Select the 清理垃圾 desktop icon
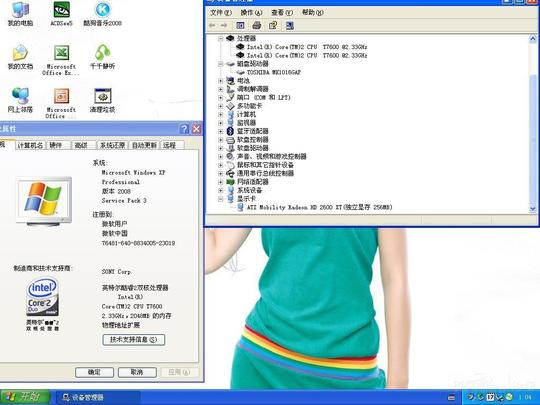Viewport: 540px width, 405px height. 102,100
